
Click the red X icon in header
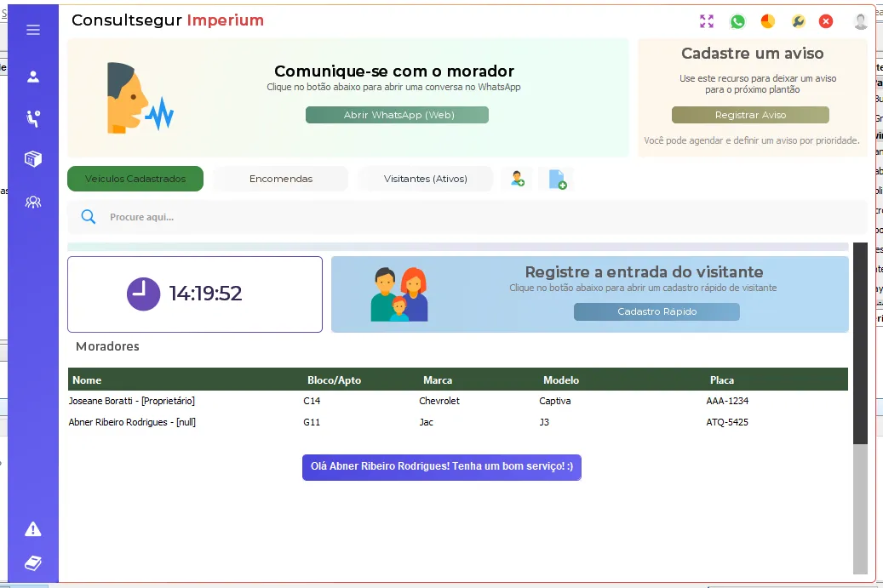[x=826, y=21]
